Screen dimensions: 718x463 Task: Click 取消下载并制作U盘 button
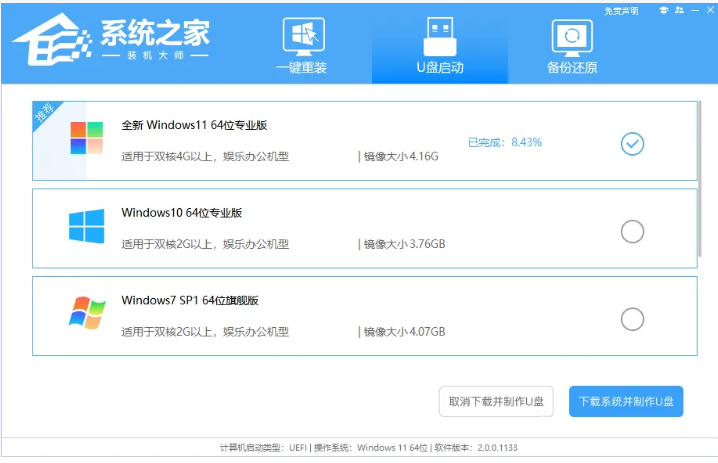point(496,402)
